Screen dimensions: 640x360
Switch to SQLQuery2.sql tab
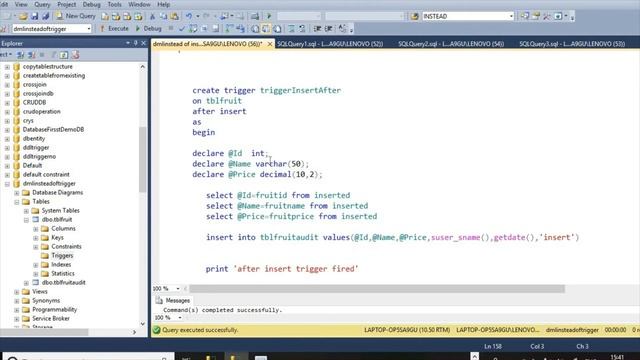click(x=451, y=44)
